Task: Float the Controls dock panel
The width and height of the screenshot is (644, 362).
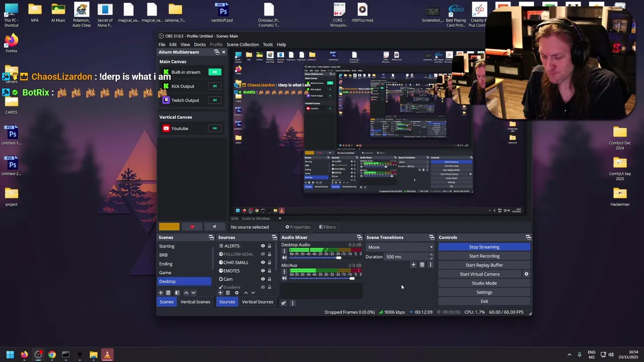Action: [x=528, y=237]
